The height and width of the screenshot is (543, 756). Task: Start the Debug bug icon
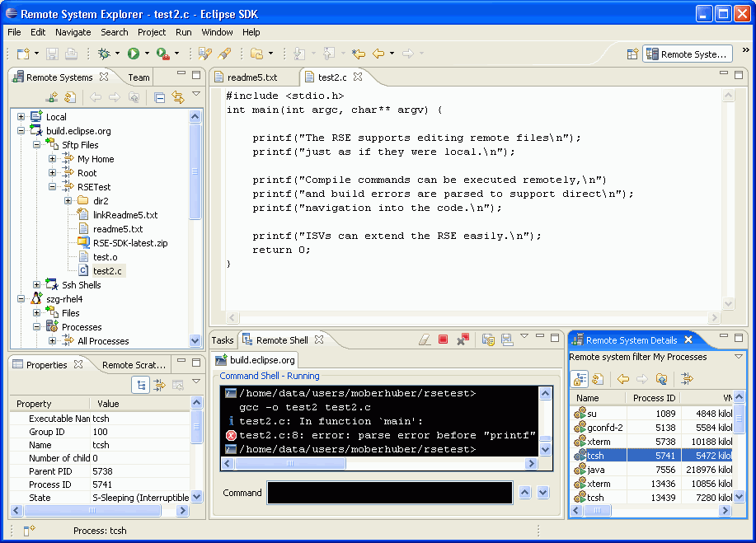pos(104,54)
